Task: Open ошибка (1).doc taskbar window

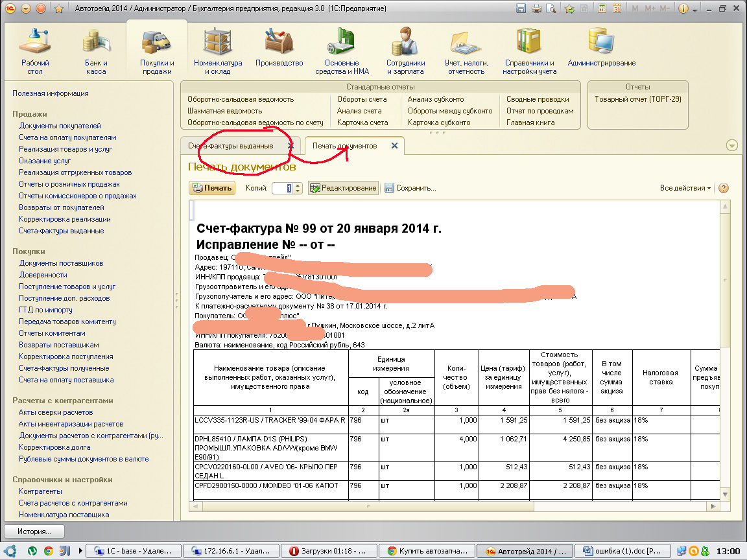Action: coord(622,551)
